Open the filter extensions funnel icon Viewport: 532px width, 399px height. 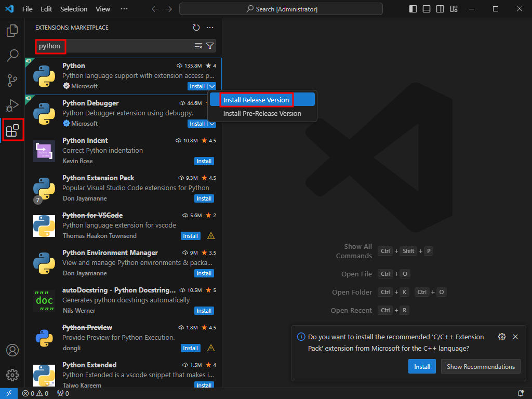click(x=210, y=46)
